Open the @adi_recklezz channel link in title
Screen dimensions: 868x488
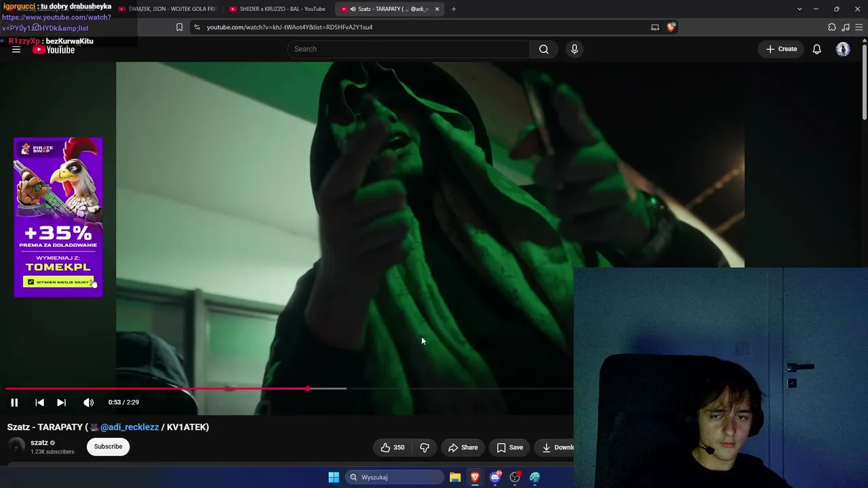point(130,427)
